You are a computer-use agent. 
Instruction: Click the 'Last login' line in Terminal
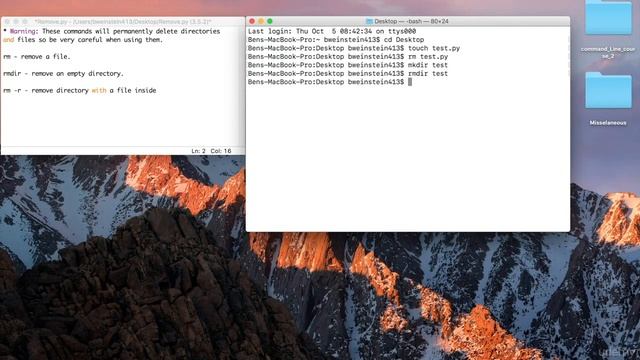pos(332,31)
